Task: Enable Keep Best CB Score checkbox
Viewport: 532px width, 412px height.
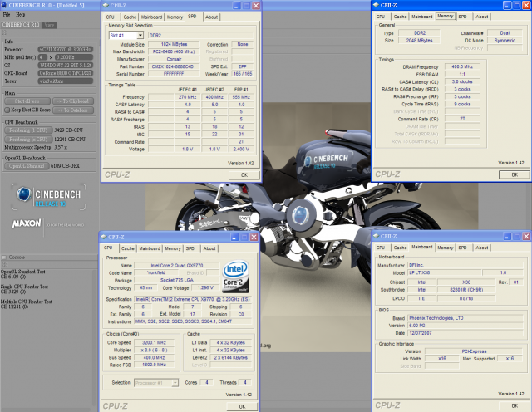Action: [x=7, y=110]
